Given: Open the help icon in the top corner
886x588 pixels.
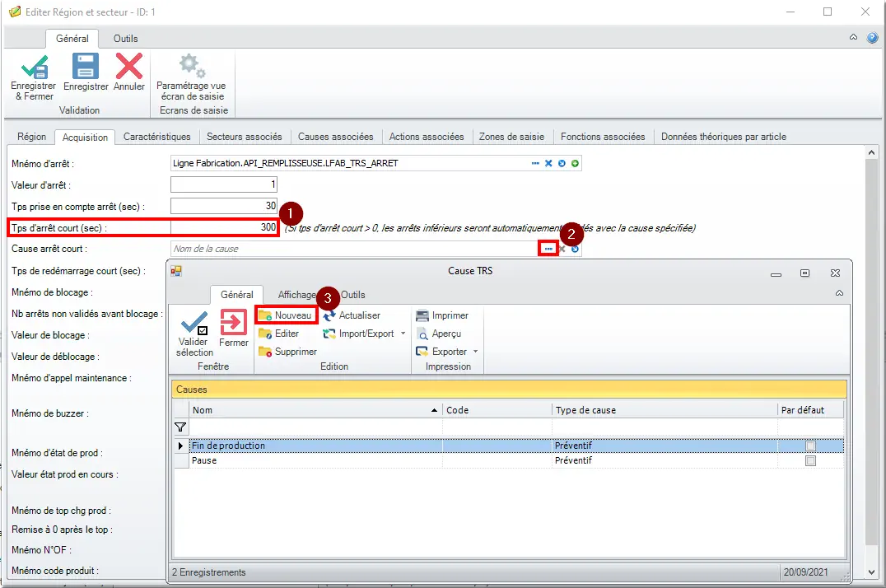Looking at the screenshot, I should (873, 38).
